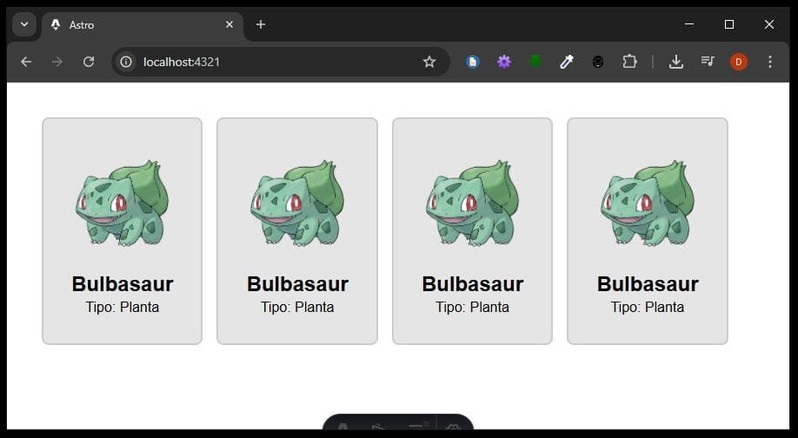
Task: Open the Chrome three-dot menu
Action: click(x=770, y=62)
